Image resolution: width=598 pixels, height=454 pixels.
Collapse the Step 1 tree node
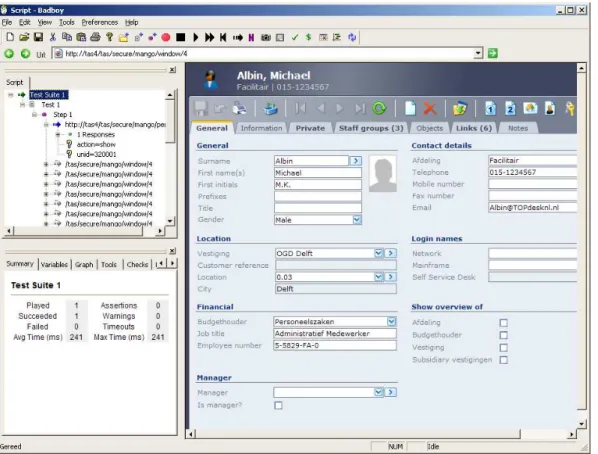click(x=34, y=114)
